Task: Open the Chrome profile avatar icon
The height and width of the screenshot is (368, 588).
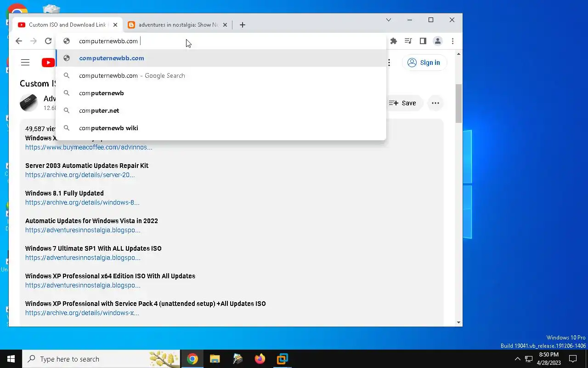Action: pyautogui.click(x=438, y=41)
